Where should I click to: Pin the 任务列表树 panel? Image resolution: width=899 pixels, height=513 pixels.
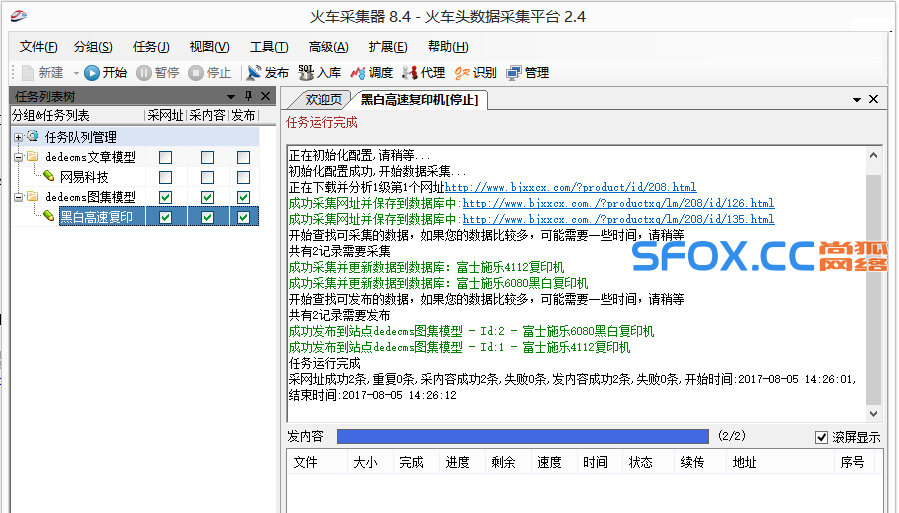[x=248, y=96]
